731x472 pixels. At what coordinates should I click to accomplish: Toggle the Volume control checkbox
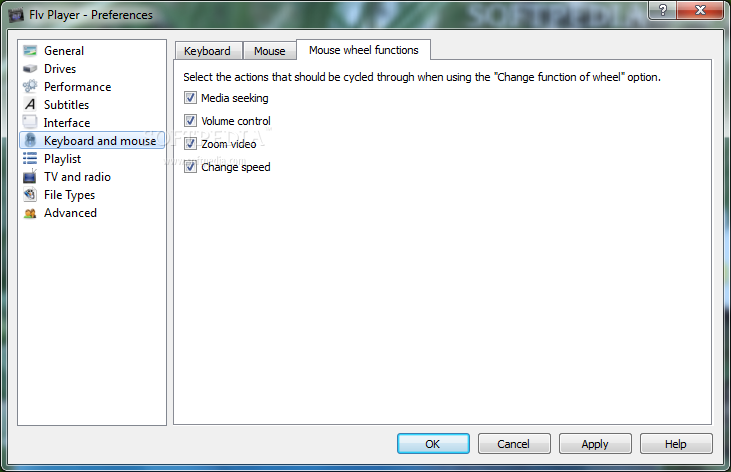coord(190,121)
